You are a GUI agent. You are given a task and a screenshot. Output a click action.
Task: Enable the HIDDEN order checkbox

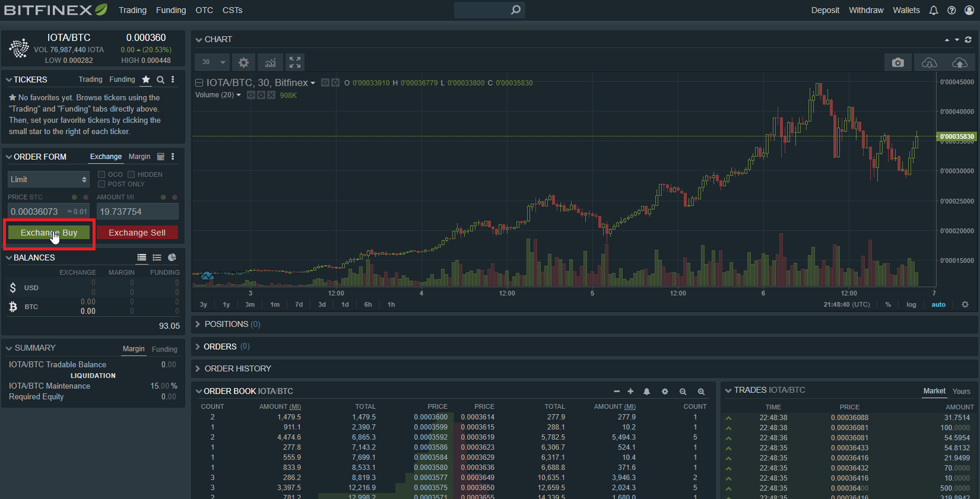[131, 174]
